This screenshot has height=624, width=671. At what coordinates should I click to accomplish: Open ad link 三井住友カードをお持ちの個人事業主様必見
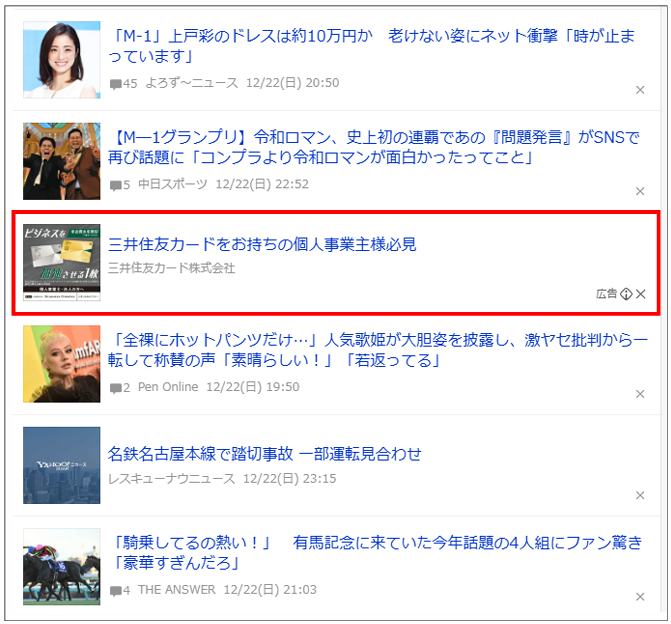point(262,244)
